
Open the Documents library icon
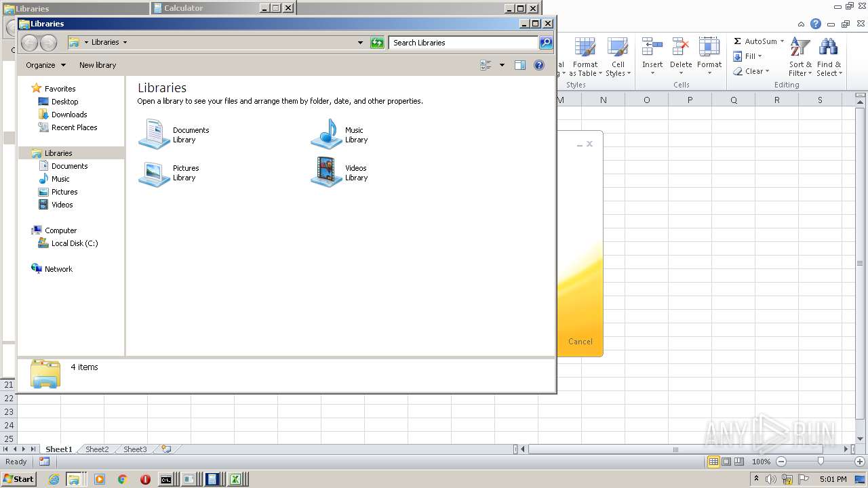[x=155, y=134]
